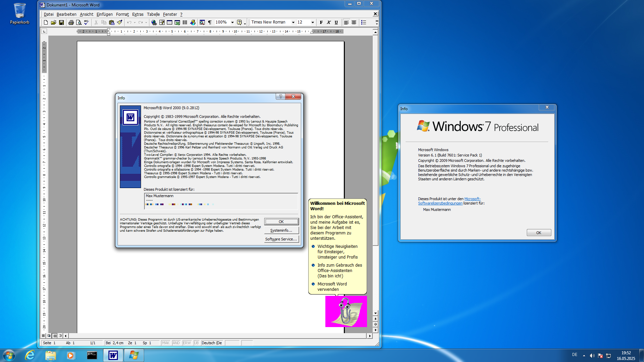This screenshot has height=362, width=644.
Task: Open Windows Explorer folder in taskbar
Action: coord(51,355)
